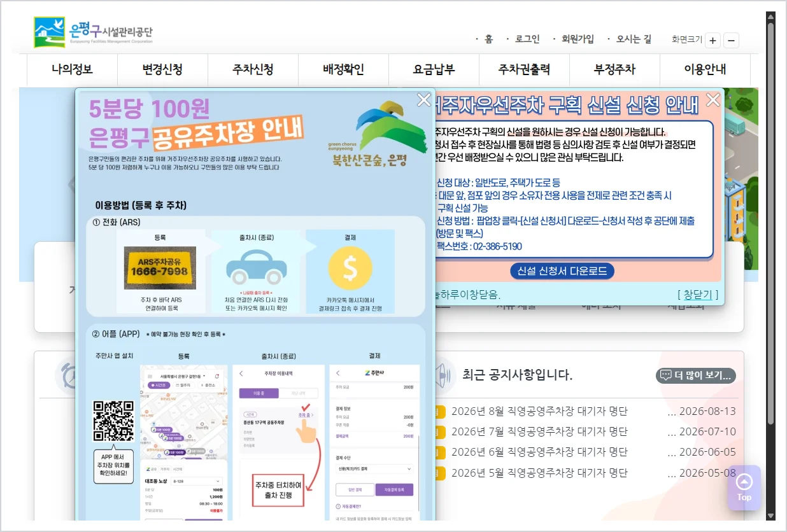Click the date 2026-07-10
787x532 pixels.
tap(707, 431)
